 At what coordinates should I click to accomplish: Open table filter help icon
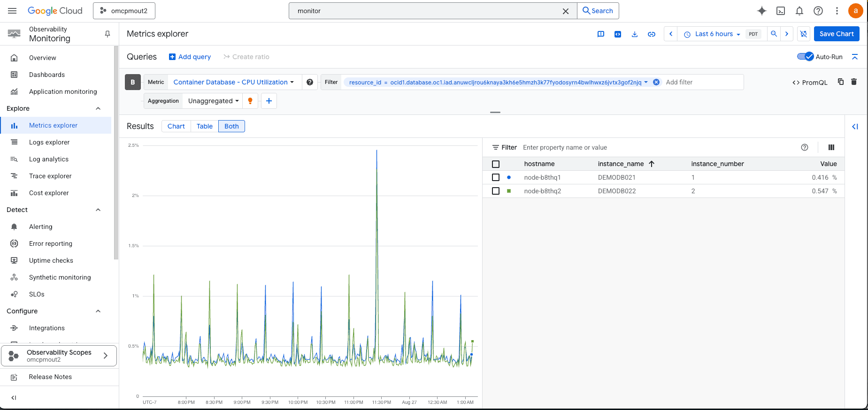[805, 147]
